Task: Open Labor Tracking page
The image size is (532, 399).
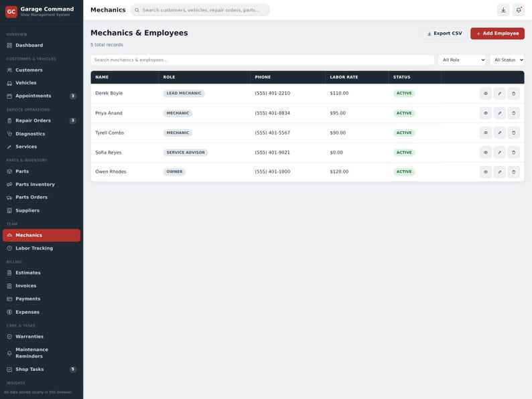Action: tap(42, 248)
